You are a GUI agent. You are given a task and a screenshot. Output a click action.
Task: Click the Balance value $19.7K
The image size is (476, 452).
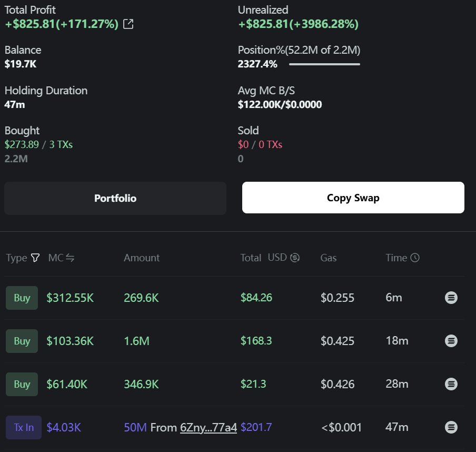21,64
